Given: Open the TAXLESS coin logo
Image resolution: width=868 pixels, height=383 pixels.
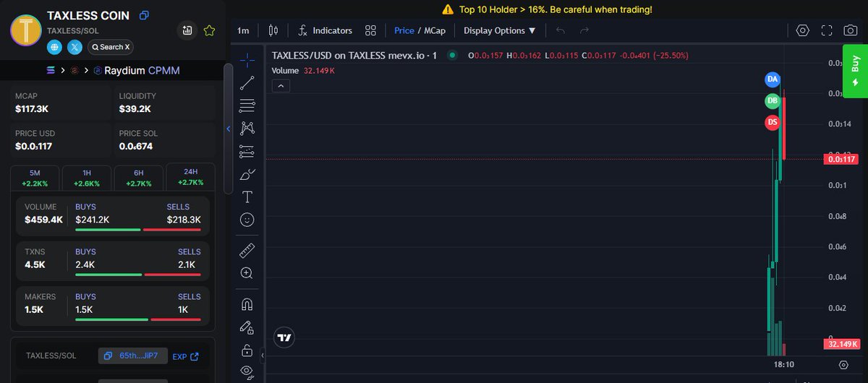Looking at the screenshot, I should (26, 30).
